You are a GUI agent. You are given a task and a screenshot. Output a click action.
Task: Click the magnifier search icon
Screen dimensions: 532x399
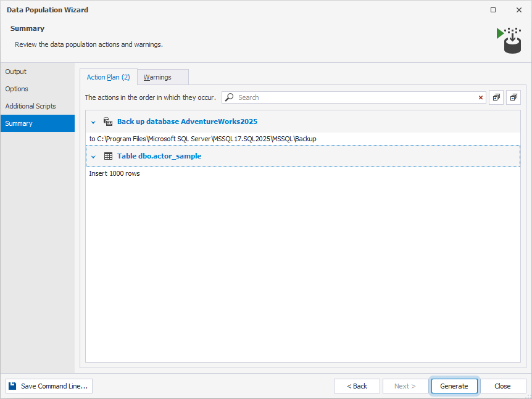(x=230, y=97)
